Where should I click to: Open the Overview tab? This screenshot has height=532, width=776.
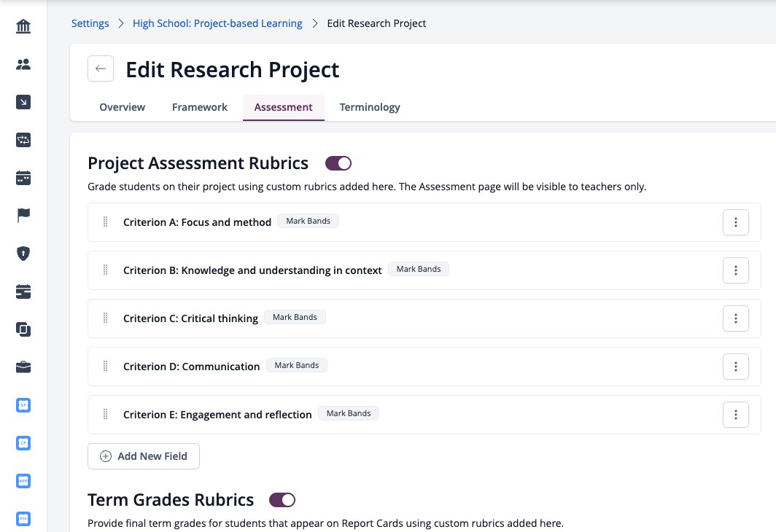(123, 107)
